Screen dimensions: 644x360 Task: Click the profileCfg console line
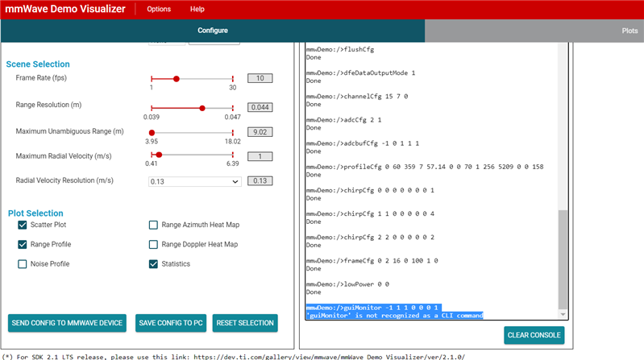coord(425,167)
